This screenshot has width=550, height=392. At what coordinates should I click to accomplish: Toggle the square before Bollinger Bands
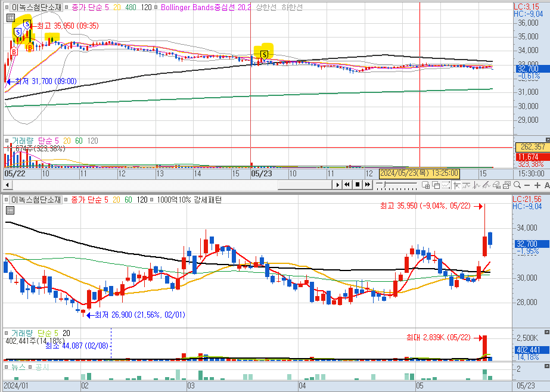(x=156, y=7)
